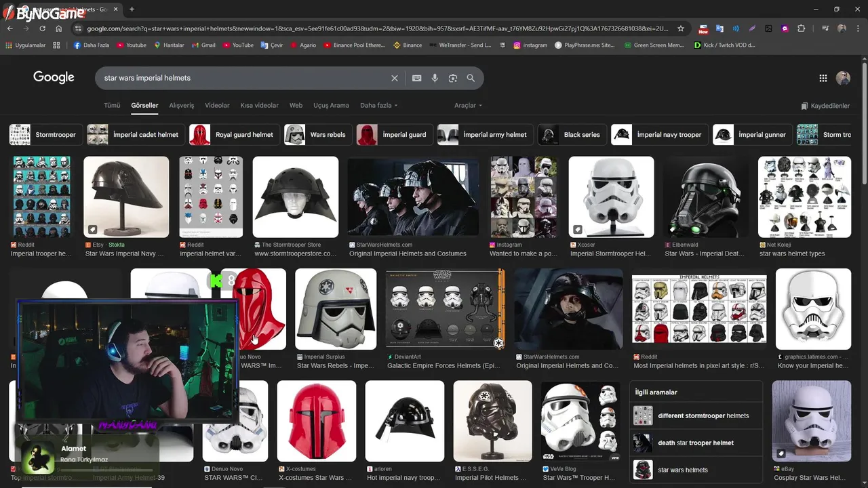The height and width of the screenshot is (488, 868).
Task: Open the Chrome profile avatar in toolbar
Action: [842, 28]
